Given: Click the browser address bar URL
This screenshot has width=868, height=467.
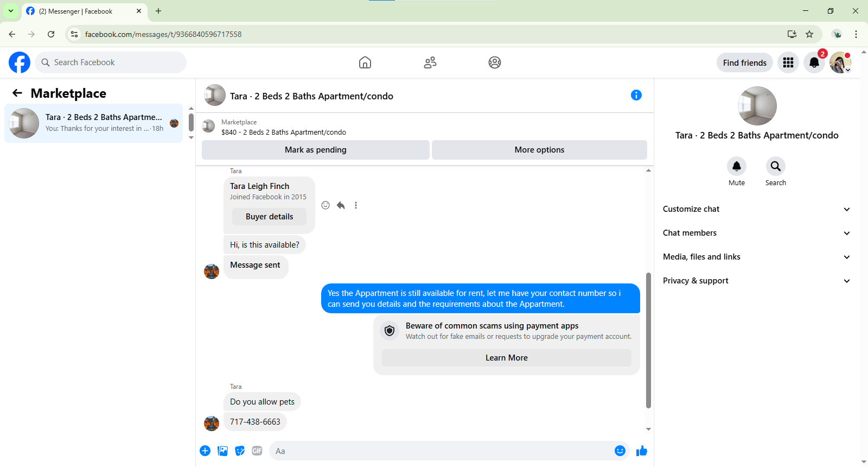Looking at the screenshot, I should (163, 34).
